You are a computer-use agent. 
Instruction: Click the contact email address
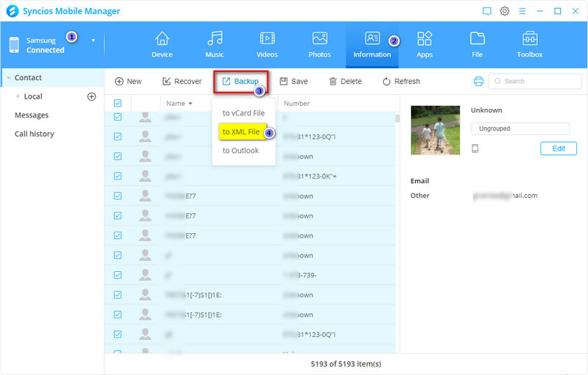click(x=505, y=196)
